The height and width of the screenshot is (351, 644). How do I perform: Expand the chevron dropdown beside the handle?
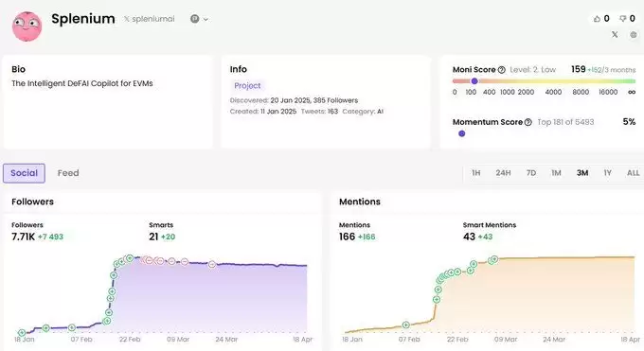(x=206, y=19)
